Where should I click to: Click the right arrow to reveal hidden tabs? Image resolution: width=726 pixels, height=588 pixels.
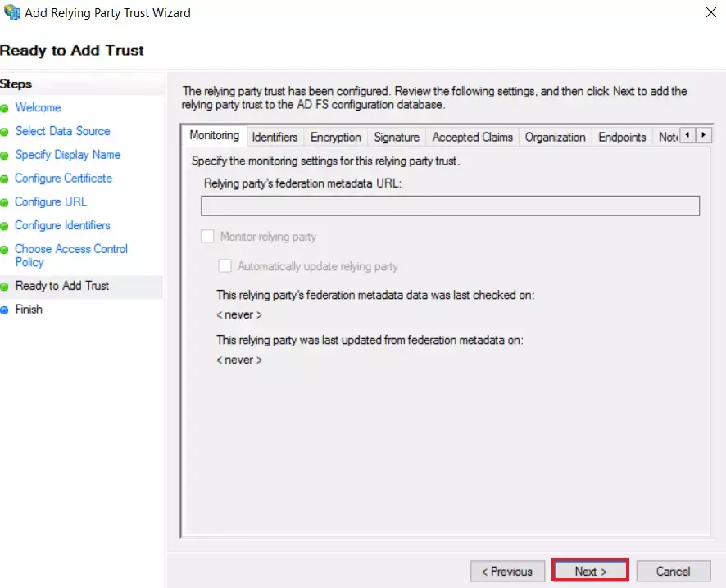pos(705,135)
